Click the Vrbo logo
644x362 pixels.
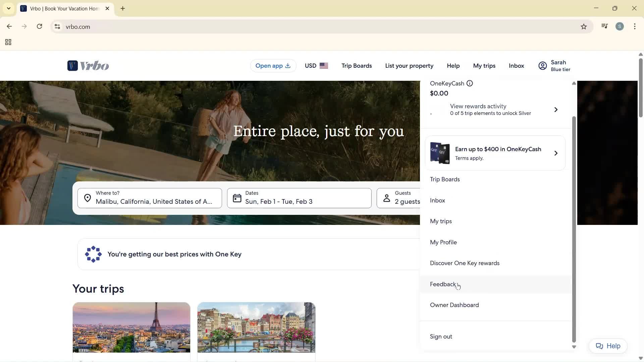(x=88, y=66)
